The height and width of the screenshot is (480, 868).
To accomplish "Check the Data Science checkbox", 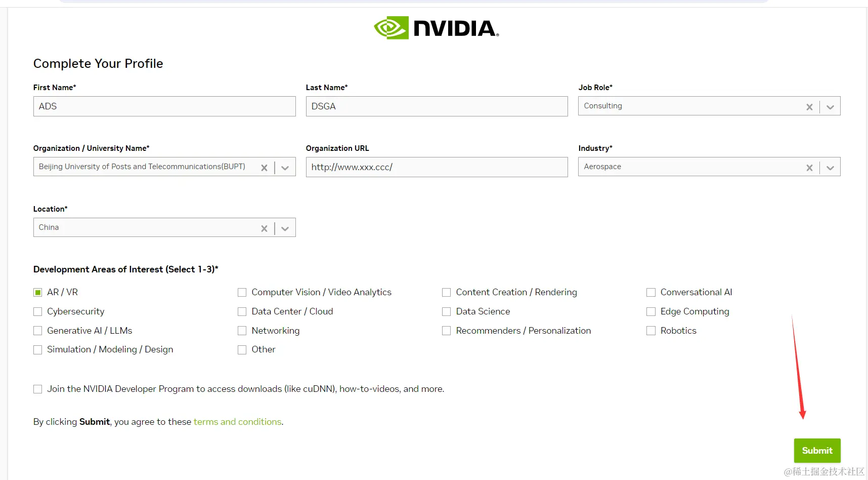I will 446,311.
